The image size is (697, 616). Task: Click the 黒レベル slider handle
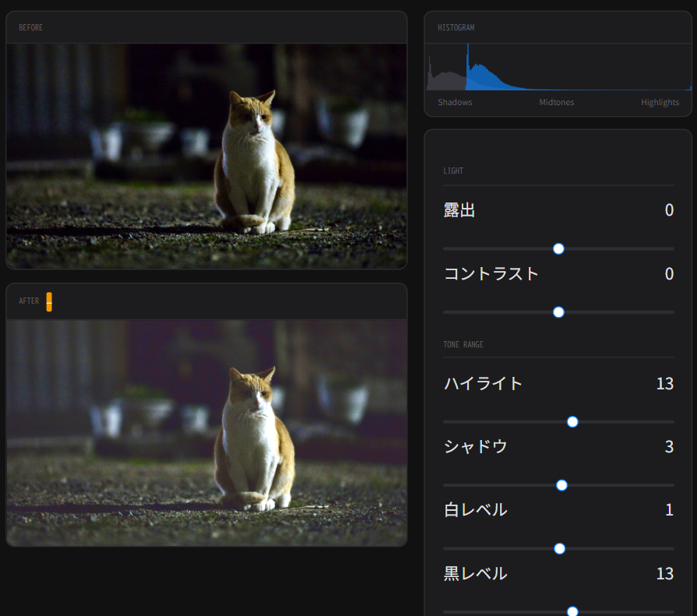coord(572,611)
